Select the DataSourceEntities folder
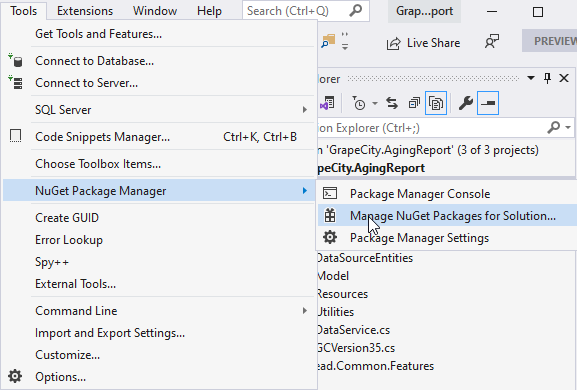 click(365, 258)
